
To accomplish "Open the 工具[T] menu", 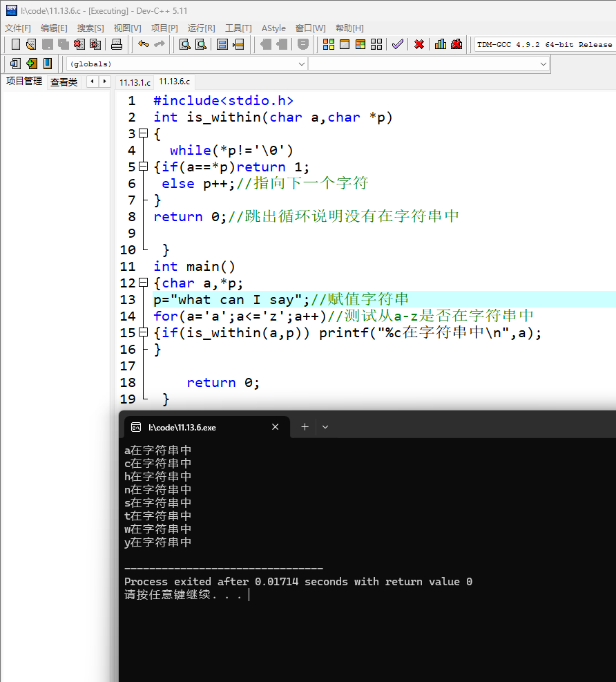I will coord(238,28).
